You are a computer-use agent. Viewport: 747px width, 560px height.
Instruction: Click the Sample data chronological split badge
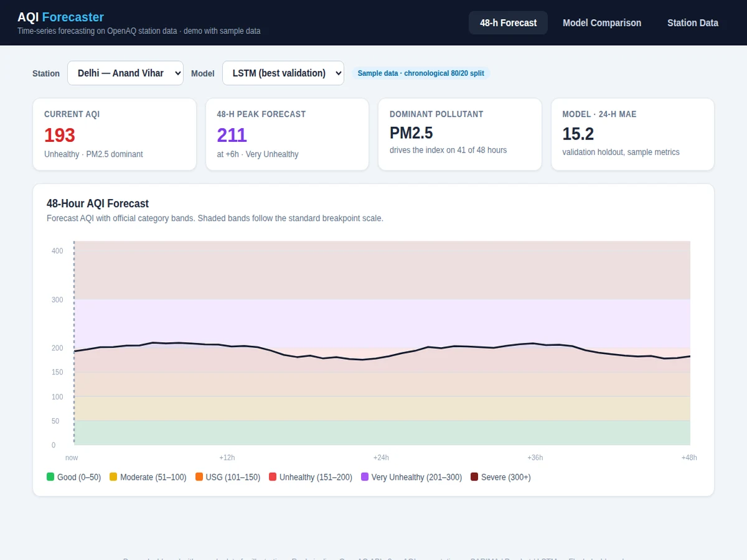(421, 73)
